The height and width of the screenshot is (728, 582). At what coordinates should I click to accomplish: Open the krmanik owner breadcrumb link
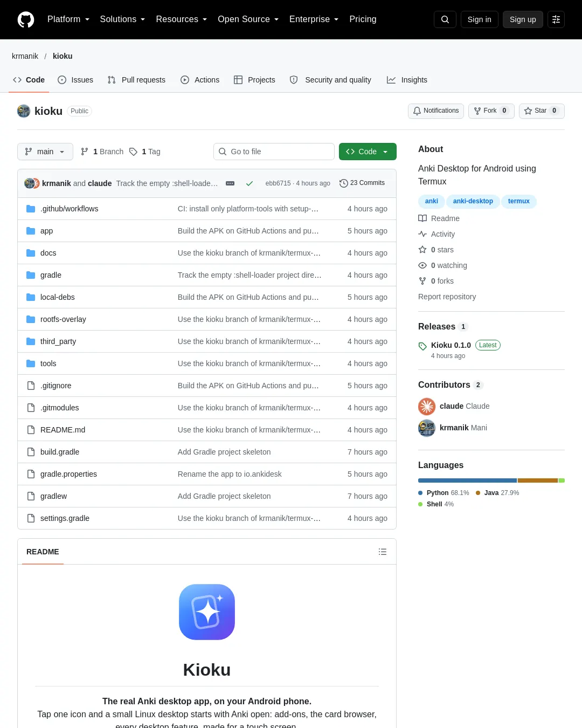(x=25, y=56)
